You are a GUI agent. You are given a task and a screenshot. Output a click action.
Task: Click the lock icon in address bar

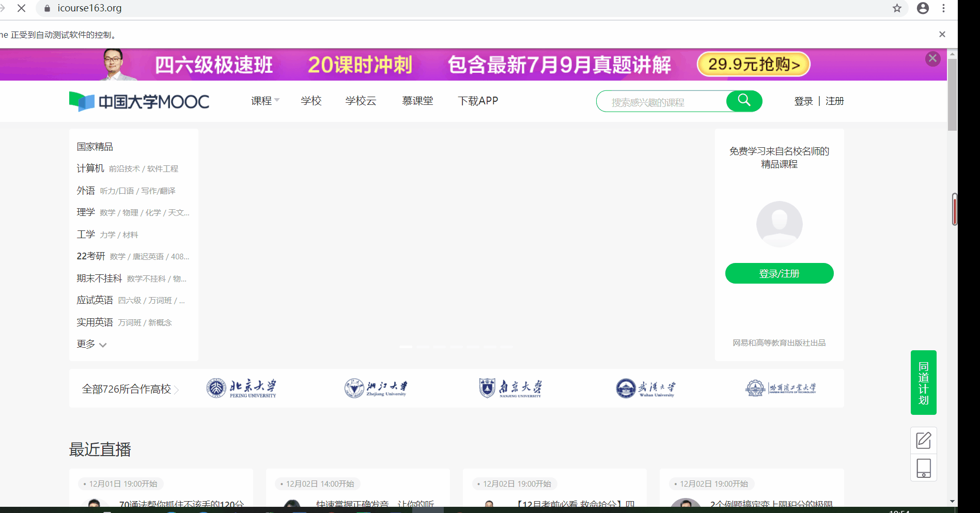point(47,8)
